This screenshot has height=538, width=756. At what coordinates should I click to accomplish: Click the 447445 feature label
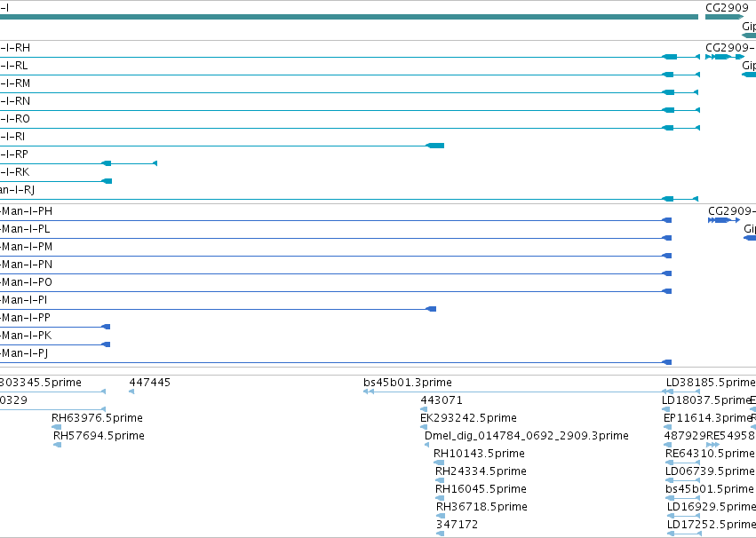(150, 383)
